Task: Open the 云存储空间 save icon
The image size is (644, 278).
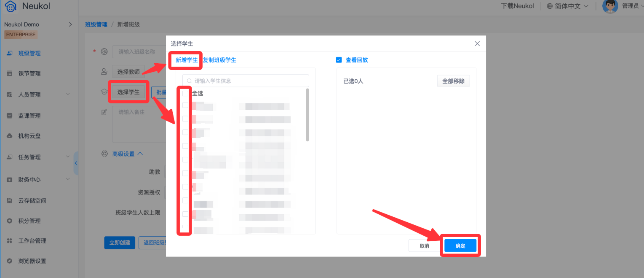Action: (x=9, y=201)
